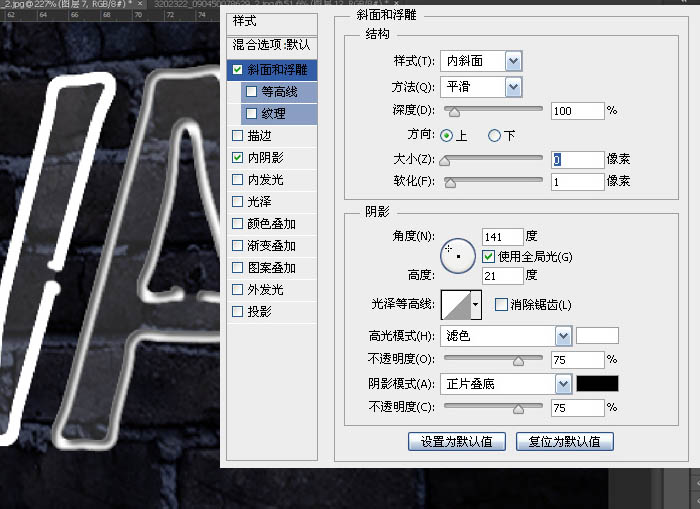
Task: Click 设置为默认值 button
Action: click(x=457, y=442)
